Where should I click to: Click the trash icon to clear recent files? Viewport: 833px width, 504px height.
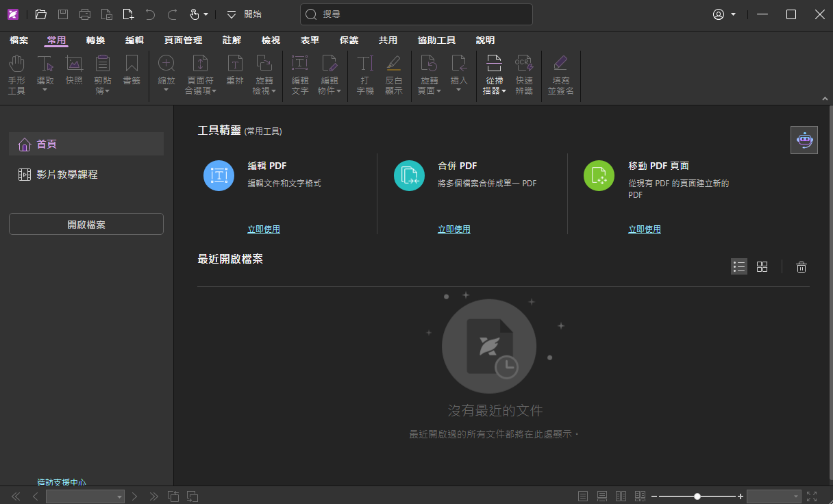(801, 267)
